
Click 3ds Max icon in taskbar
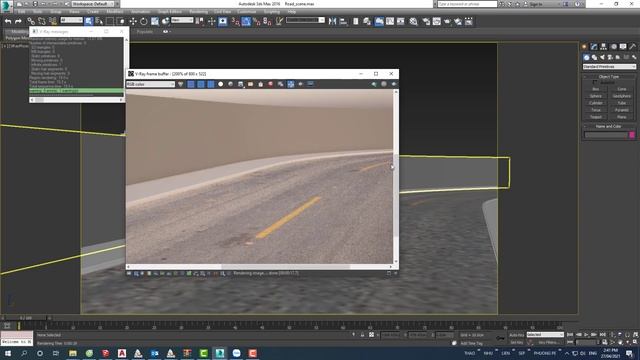pyautogui.click(x=220, y=353)
